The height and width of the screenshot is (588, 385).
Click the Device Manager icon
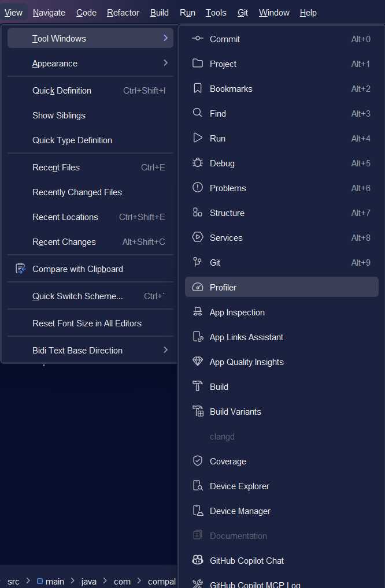(x=198, y=511)
